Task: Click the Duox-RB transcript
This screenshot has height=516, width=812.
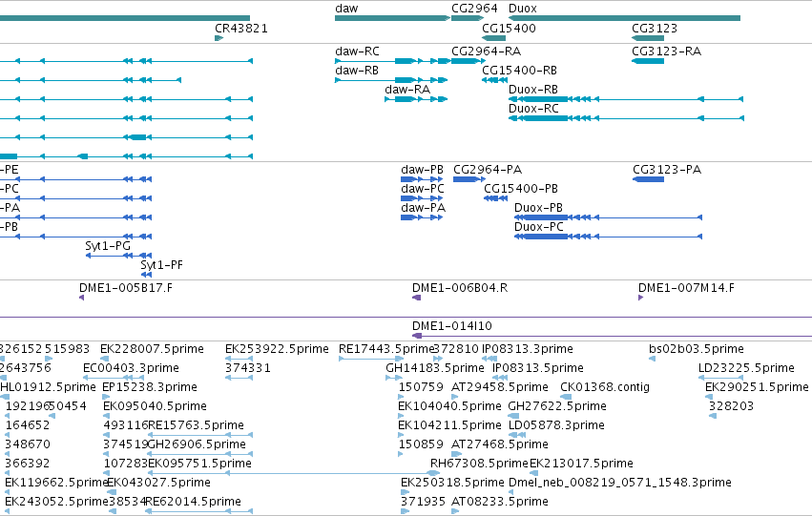Action: [626, 99]
